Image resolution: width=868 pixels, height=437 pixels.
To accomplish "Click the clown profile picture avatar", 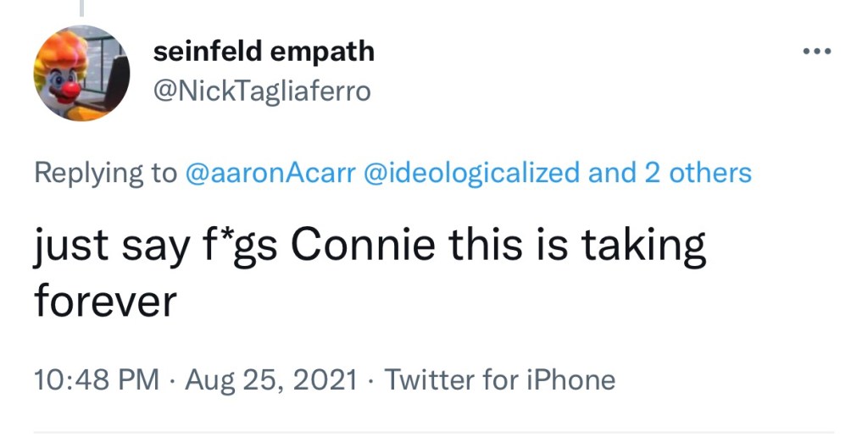I will pos(81,73).
